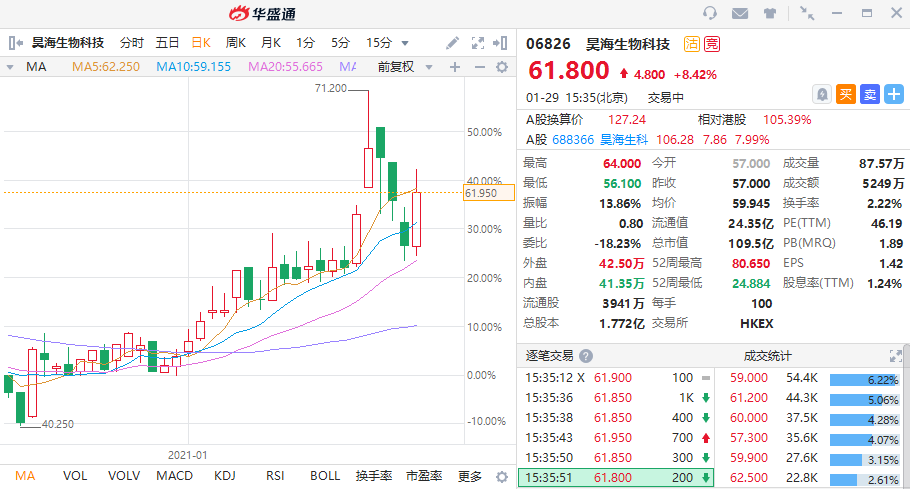Show the KDJ indicator
Viewport: 910px width, 489px height.
(x=225, y=476)
